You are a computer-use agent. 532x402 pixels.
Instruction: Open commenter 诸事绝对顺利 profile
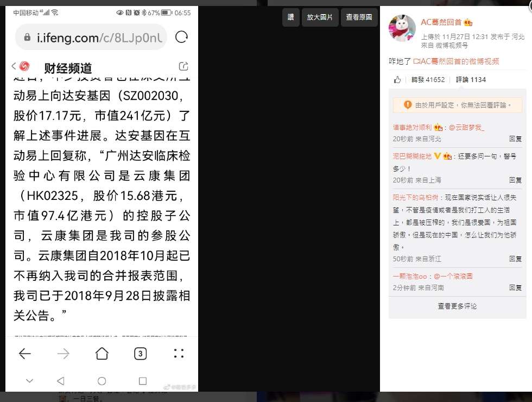412,127
